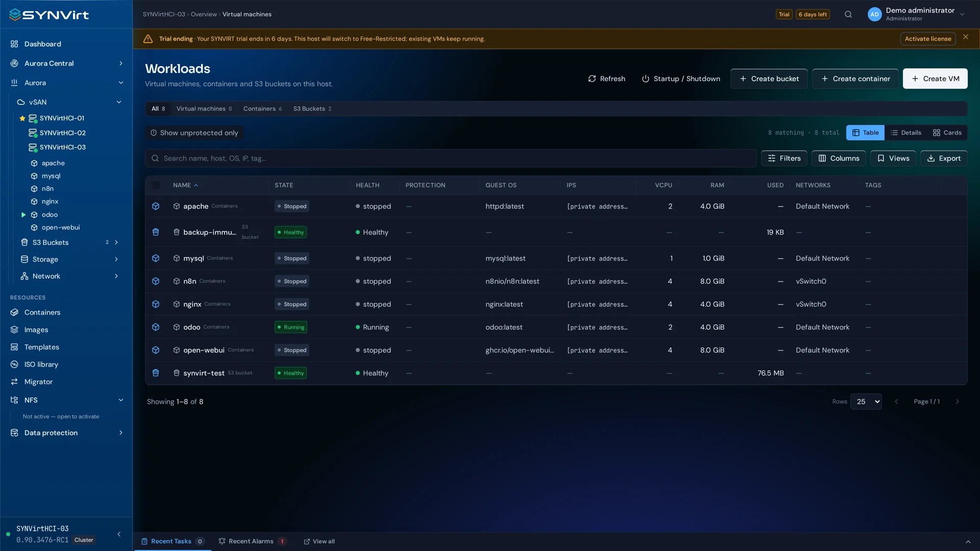980x551 pixels.
Task: Click the workload search input field
Action: tap(451, 158)
